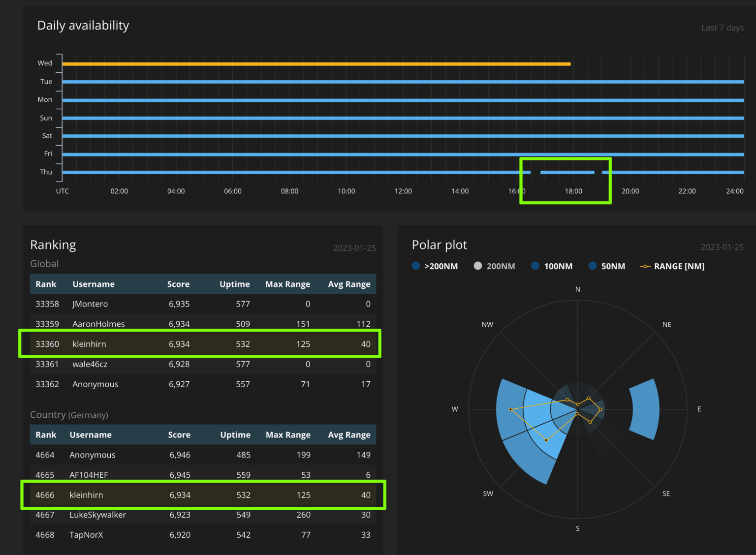This screenshot has width=756, height=555.
Task: Click Max Range header in Country table
Action: coord(288,435)
